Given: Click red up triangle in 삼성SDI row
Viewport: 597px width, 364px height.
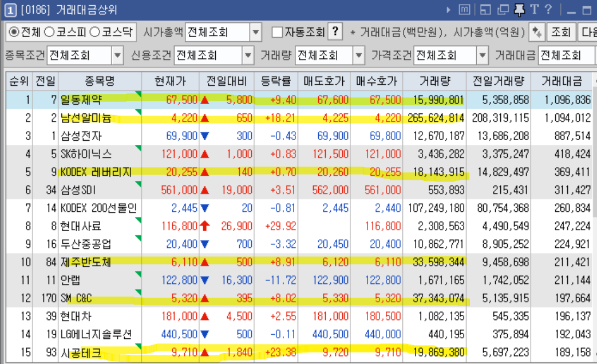Looking at the screenshot, I should pos(204,190).
